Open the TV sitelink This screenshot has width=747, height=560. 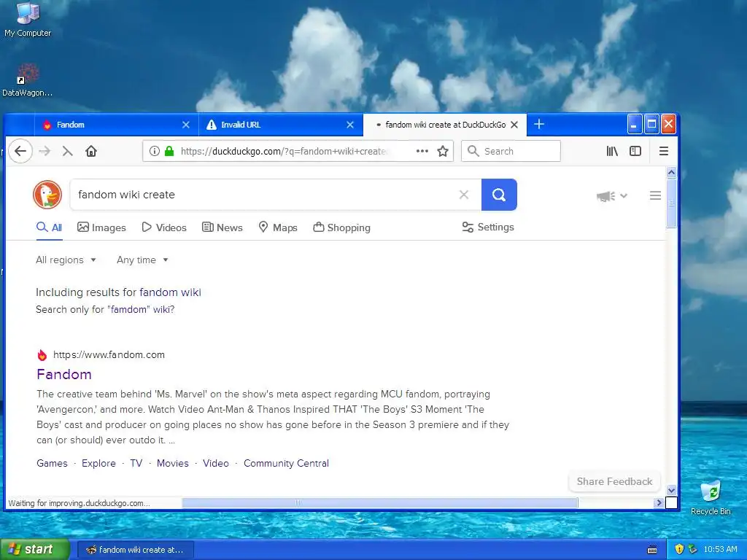pos(136,463)
